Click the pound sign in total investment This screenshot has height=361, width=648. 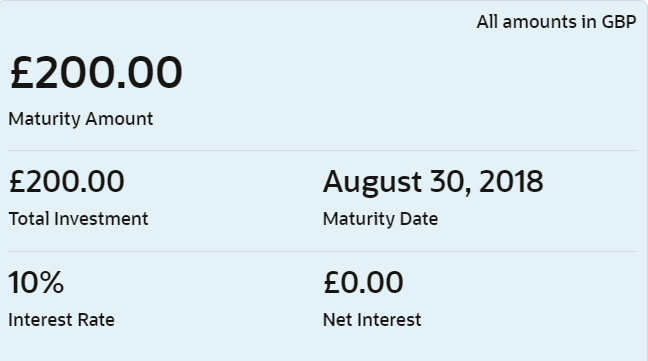[x=17, y=181]
